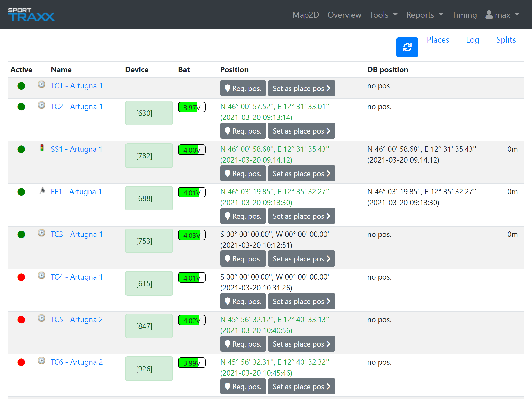This screenshot has height=399, width=532.
Task: Click the user icon next to max
Action: [489, 15]
